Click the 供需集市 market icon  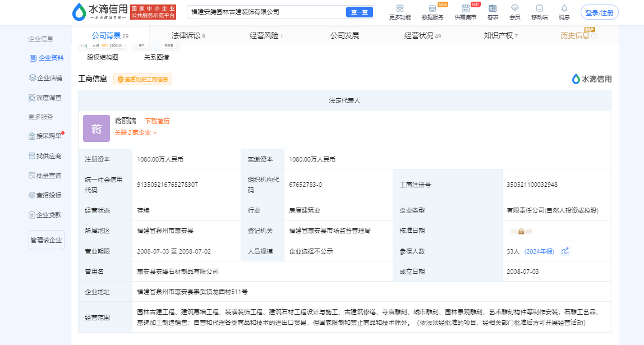coord(465,8)
